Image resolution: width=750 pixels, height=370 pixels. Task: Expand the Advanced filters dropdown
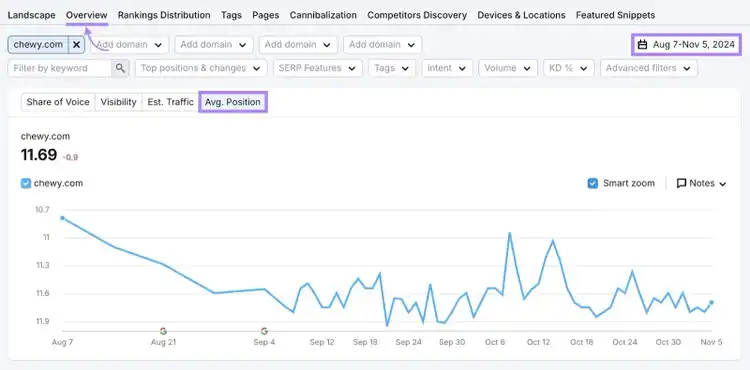pyautogui.click(x=649, y=68)
